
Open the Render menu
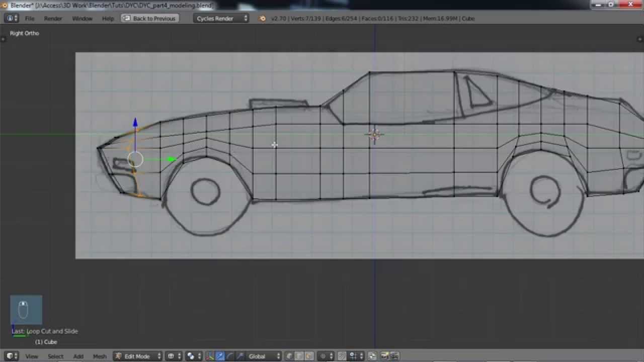(53, 18)
